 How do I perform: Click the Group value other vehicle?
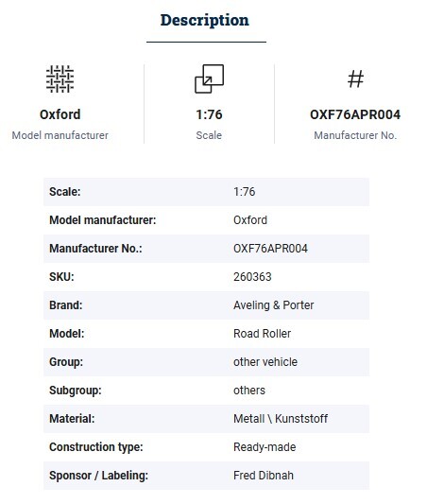click(x=265, y=362)
